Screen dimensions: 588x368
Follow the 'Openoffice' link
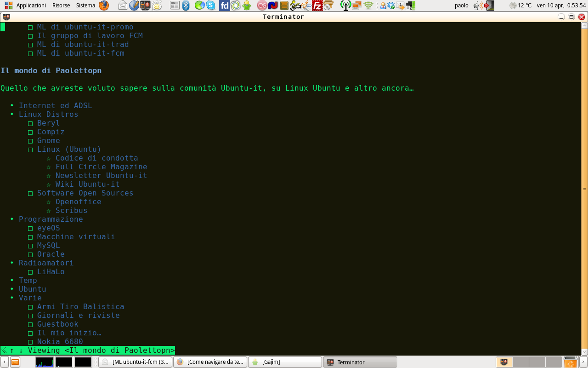(x=79, y=202)
